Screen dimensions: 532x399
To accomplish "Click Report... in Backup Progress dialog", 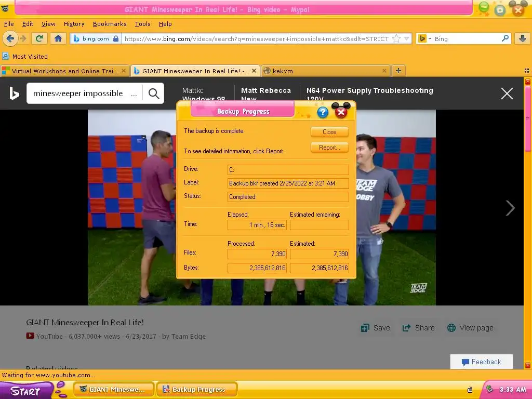I will [329, 148].
